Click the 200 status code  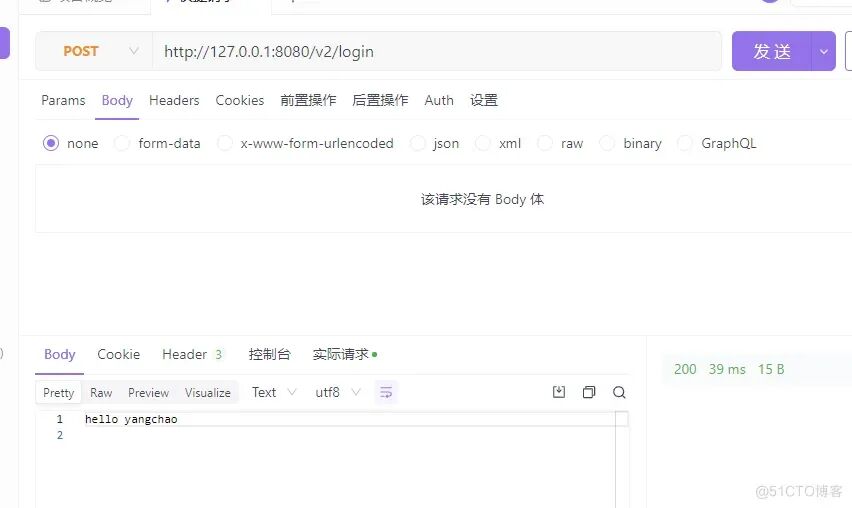(x=685, y=369)
